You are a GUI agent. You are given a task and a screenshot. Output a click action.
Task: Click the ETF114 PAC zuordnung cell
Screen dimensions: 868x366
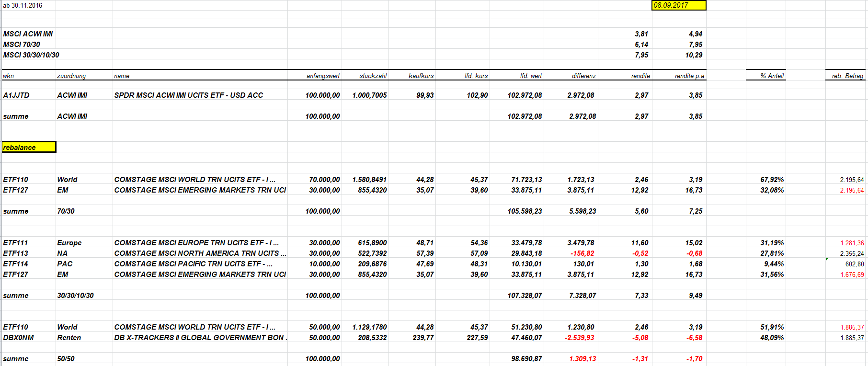tap(84, 264)
